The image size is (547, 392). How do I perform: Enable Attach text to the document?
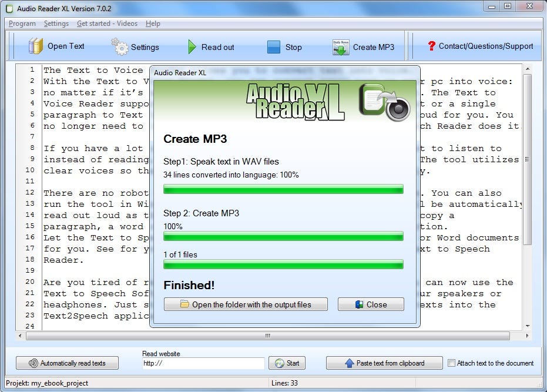[x=451, y=363]
